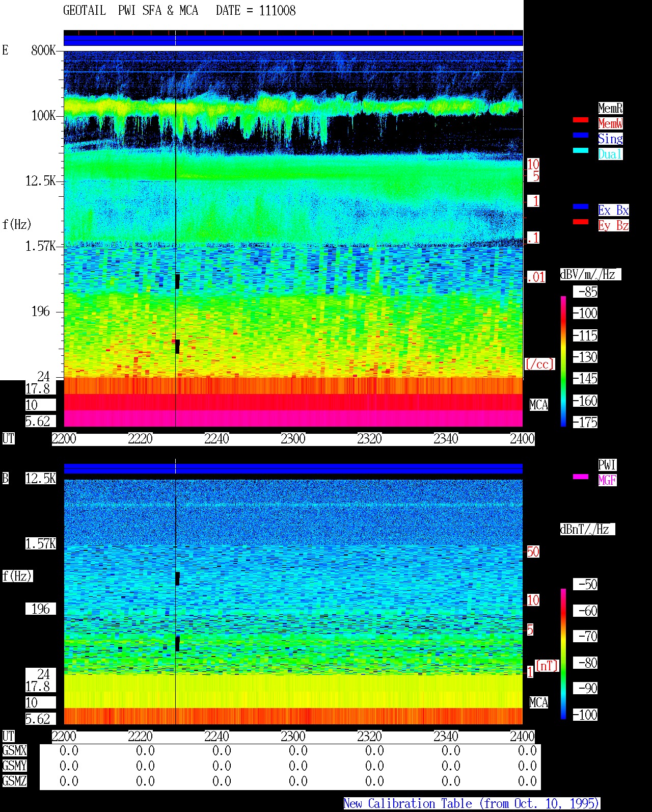The width and height of the screenshot is (652, 812).
Task: Click the red MemW legend swatch
Action: click(x=581, y=120)
